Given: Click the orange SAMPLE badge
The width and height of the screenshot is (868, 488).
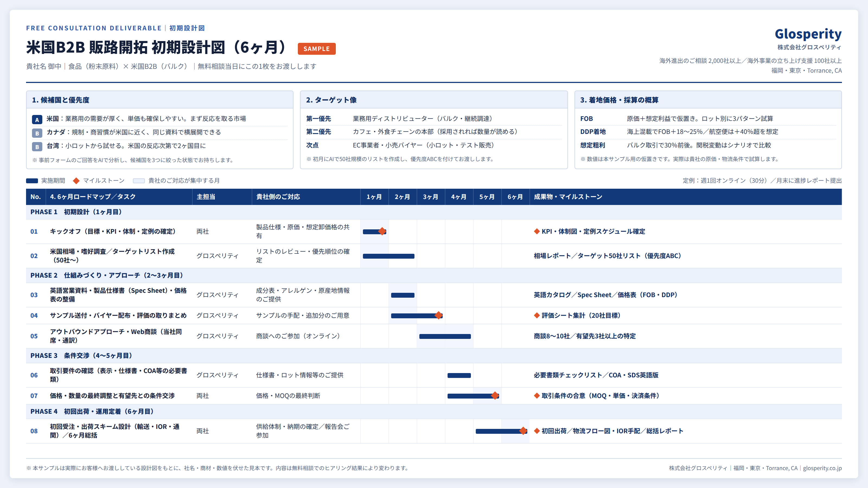Looking at the screenshot, I should [x=316, y=49].
